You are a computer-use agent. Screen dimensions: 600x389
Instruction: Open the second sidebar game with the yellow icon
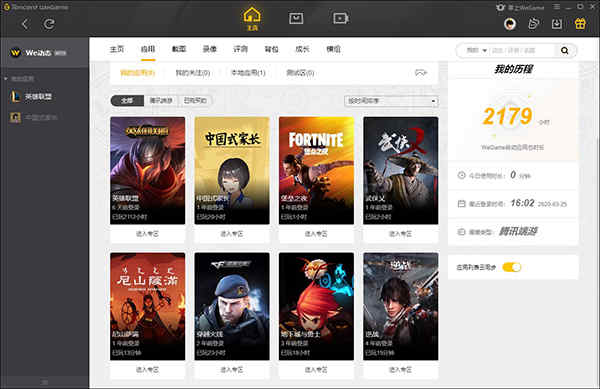[34, 117]
